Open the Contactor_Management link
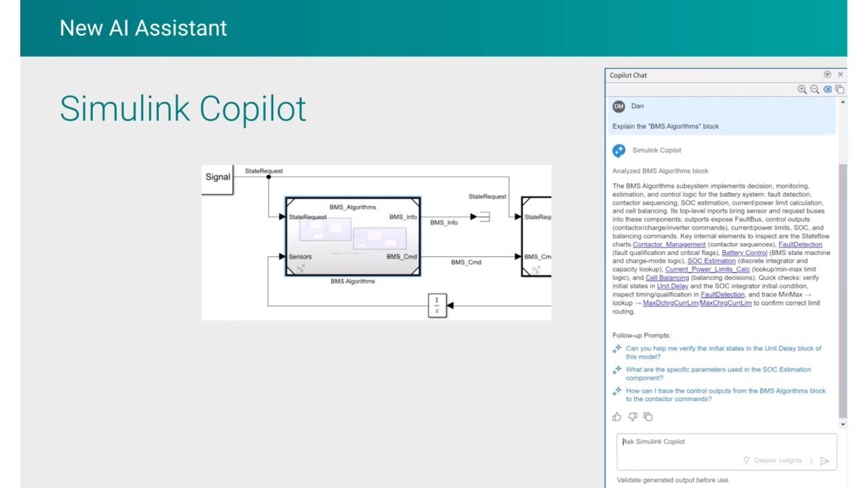 click(x=669, y=245)
